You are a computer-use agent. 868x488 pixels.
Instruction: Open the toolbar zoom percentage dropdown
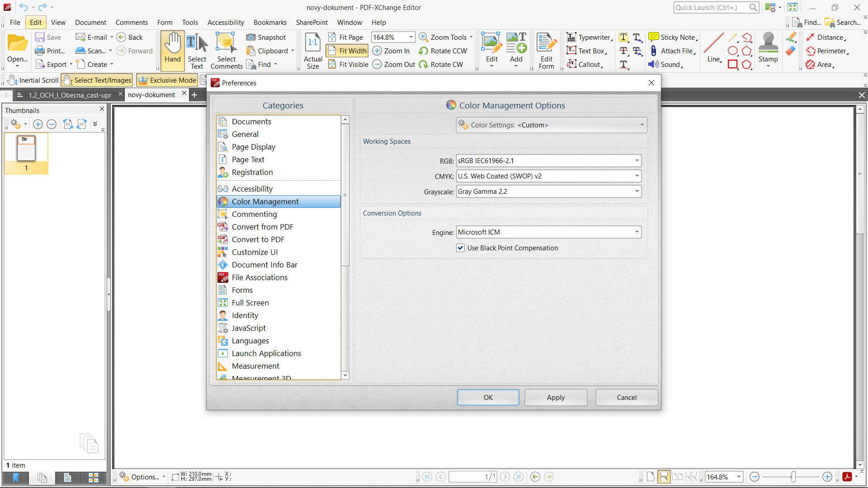tap(411, 38)
